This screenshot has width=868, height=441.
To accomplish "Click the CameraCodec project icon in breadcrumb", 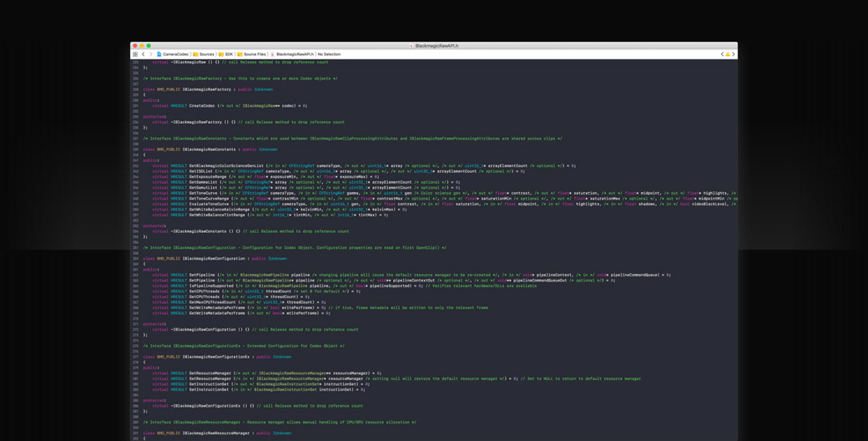I will pos(159,54).
